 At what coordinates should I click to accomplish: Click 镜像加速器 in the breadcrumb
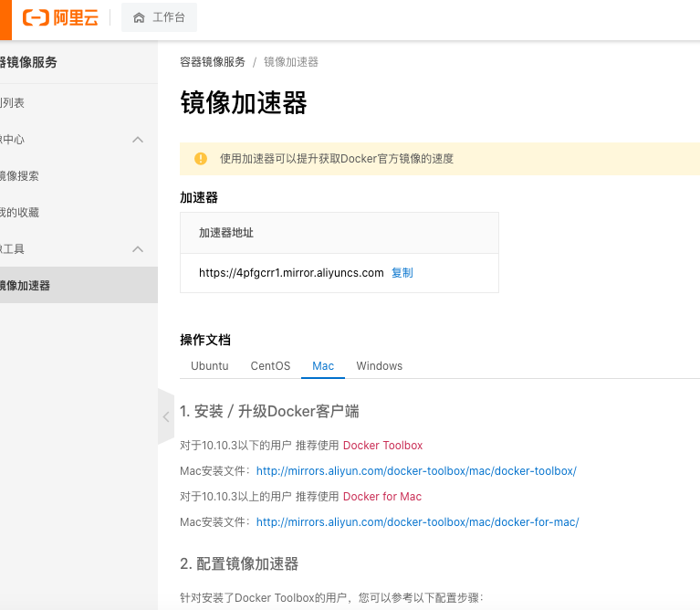tap(291, 61)
